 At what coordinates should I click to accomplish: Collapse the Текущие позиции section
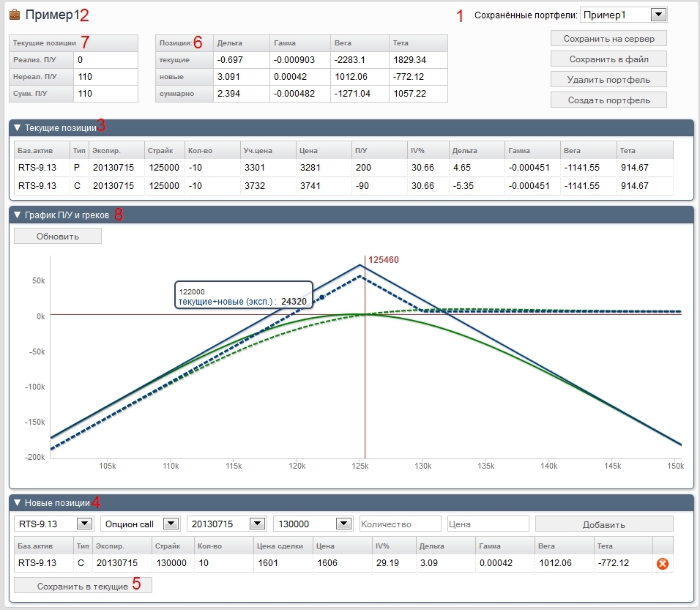[18, 128]
